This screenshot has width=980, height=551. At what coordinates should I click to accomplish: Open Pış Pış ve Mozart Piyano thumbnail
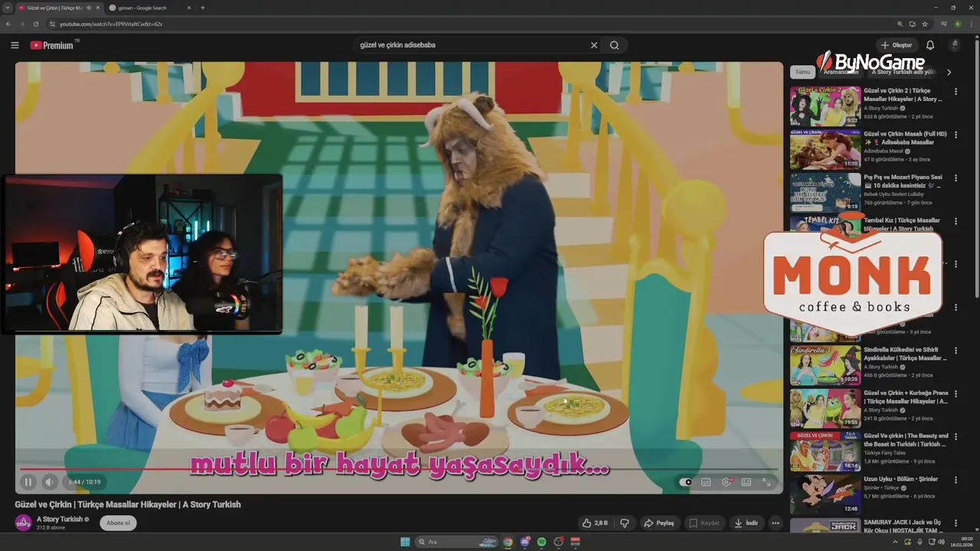pos(825,192)
